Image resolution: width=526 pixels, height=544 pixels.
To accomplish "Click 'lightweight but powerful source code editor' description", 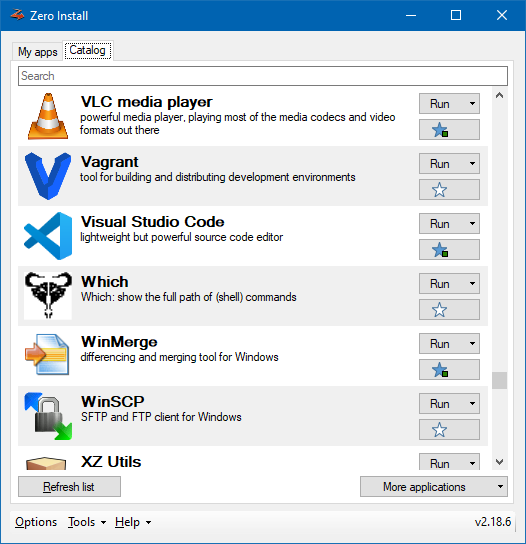I will pos(181,237).
